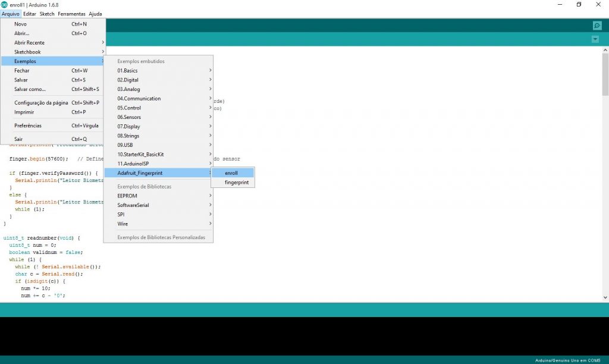609x364 pixels.
Task: Expand the Abrir Recente submenu
Action: (53, 43)
